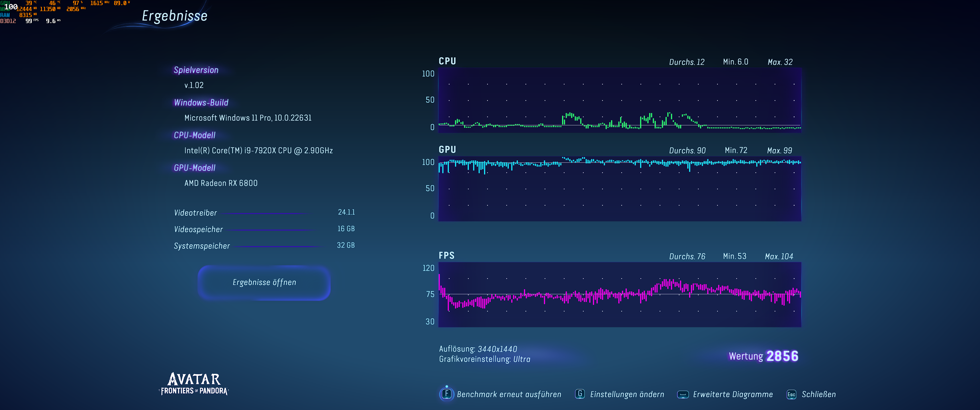
Task: Click the FPS graph
Action: click(619, 294)
